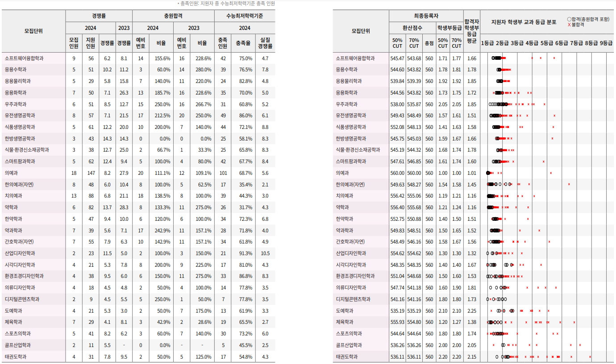Select 식품생명공학과's 50% CUT score 552.08

point(397,127)
